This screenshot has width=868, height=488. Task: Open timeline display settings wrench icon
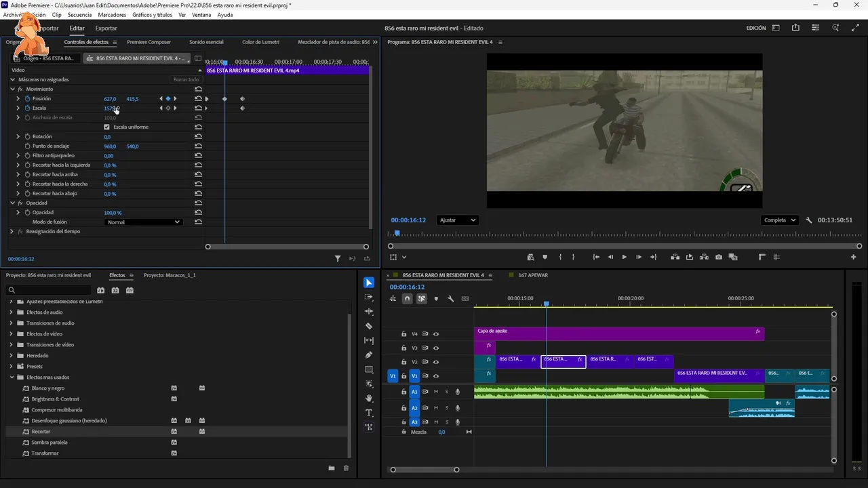[450, 299]
